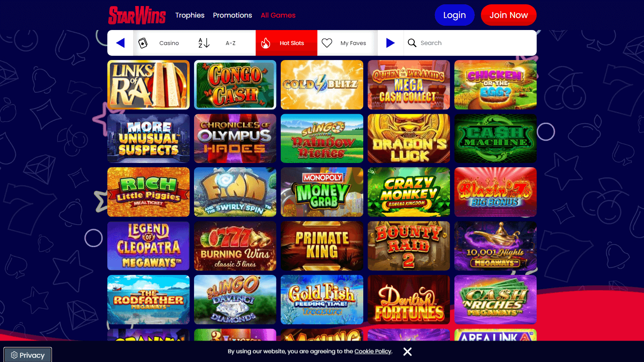This screenshot has height=362, width=644.
Task: Open the Cookie Policy link
Action: coord(373,351)
